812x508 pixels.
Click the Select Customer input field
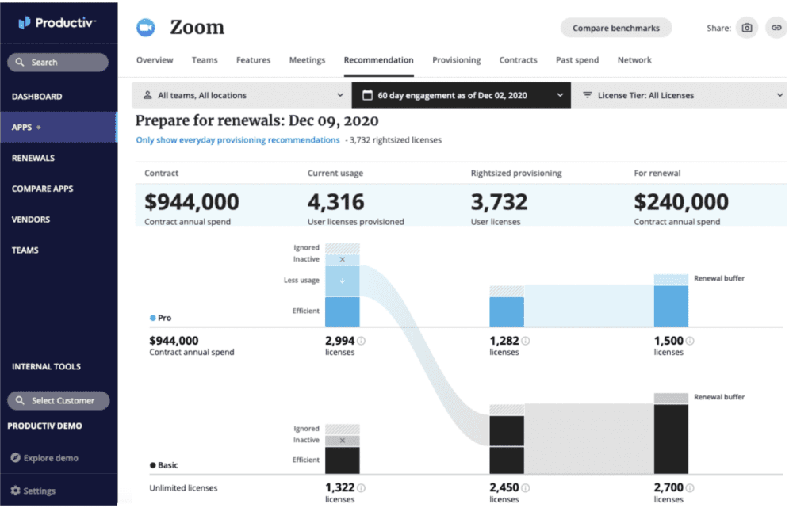[59, 400]
